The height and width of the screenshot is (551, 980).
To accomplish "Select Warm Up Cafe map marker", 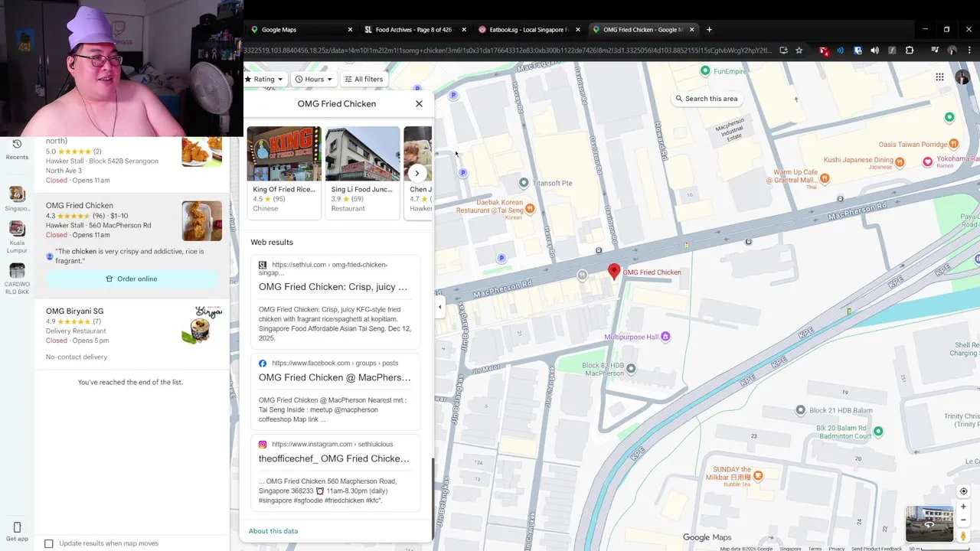I will (825, 178).
